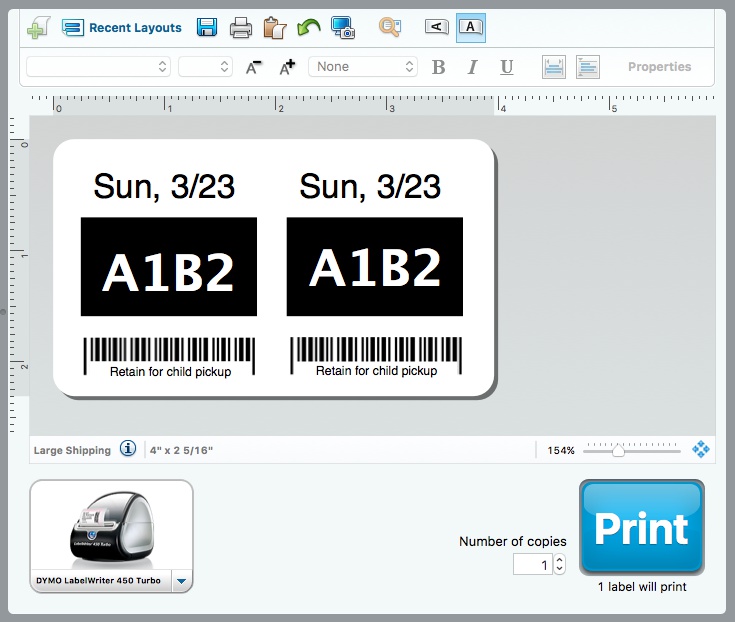Click the number of copies stepper arrows
The height and width of the screenshot is (622, 735).
(560, 564)
